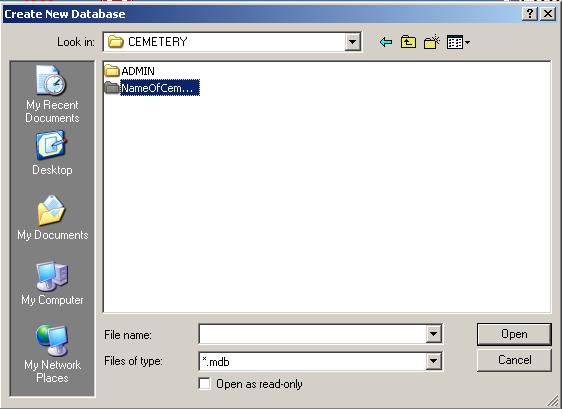The image size is (562, 409).
Task: Focus the File name input field
Action: pyautogui.click(x=313, y=334)
